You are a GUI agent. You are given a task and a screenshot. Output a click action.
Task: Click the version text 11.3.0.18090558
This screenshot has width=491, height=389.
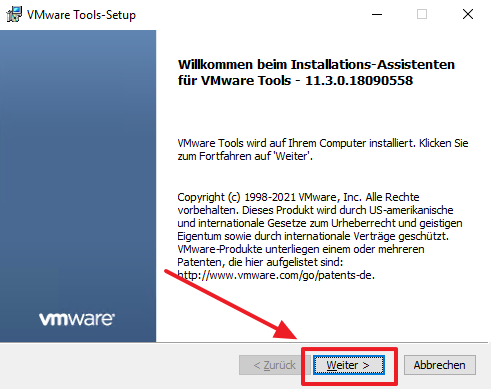(x=359, y=81)
